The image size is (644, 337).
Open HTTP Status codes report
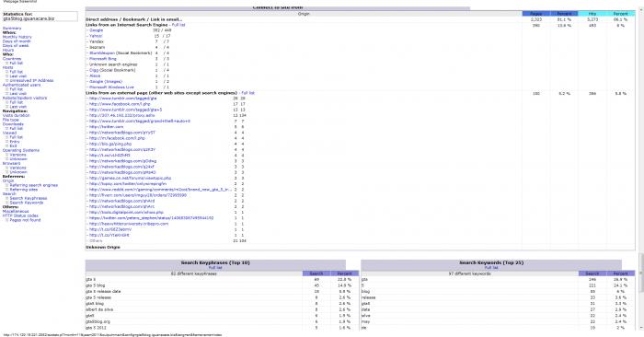pyautogui.click(x=20, y=215)
